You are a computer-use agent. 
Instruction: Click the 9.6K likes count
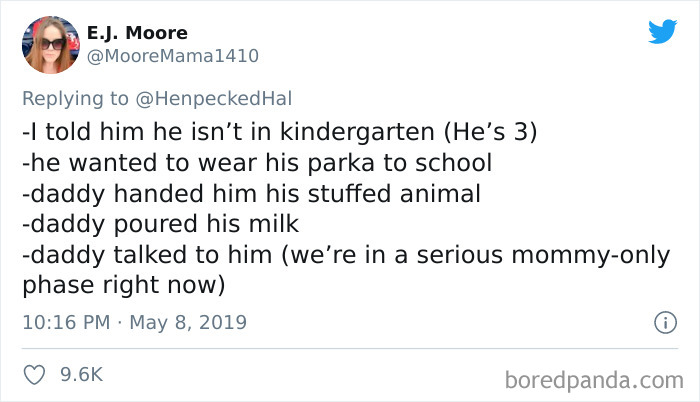click(x=82, y=375)
